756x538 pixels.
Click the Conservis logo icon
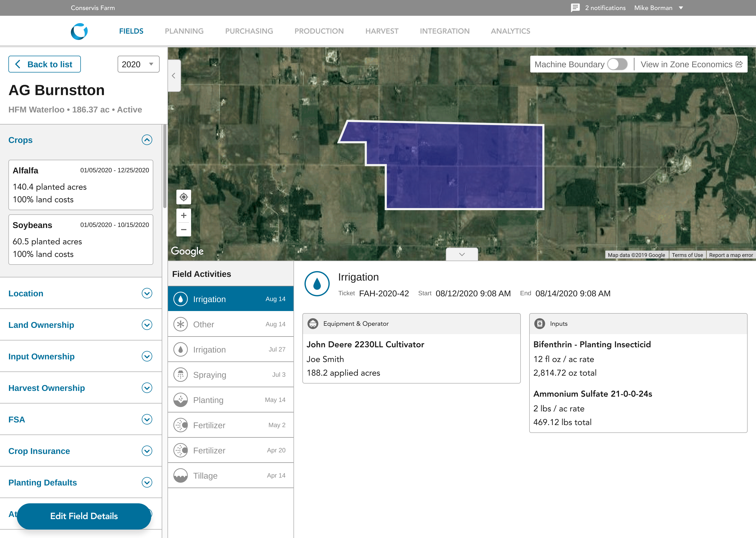(x=80, y=32)
